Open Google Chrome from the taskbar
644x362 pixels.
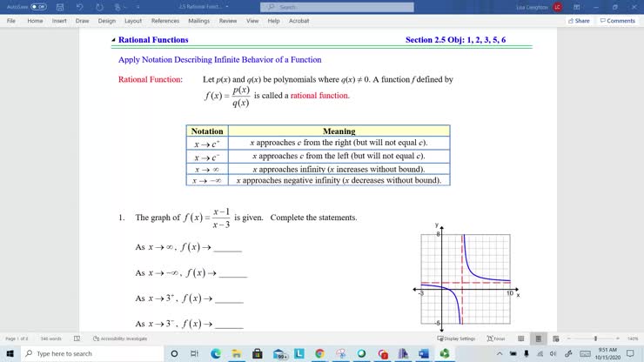(x=319, y=354)
